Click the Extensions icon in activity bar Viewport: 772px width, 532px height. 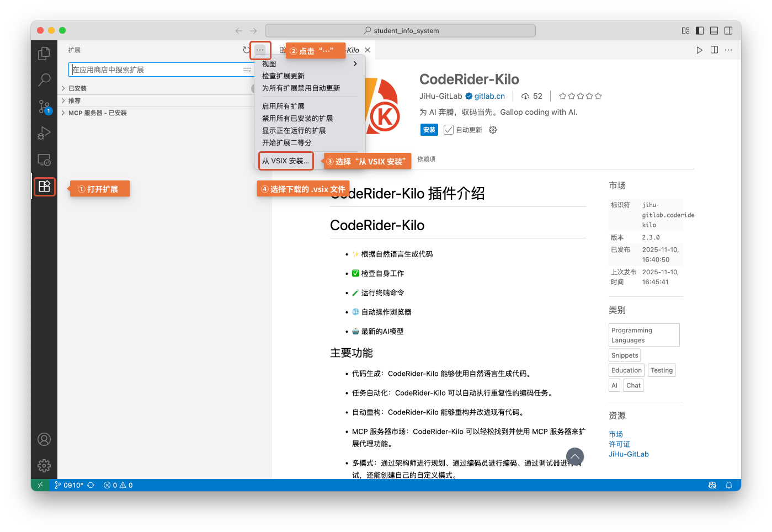tap(44, 187)
